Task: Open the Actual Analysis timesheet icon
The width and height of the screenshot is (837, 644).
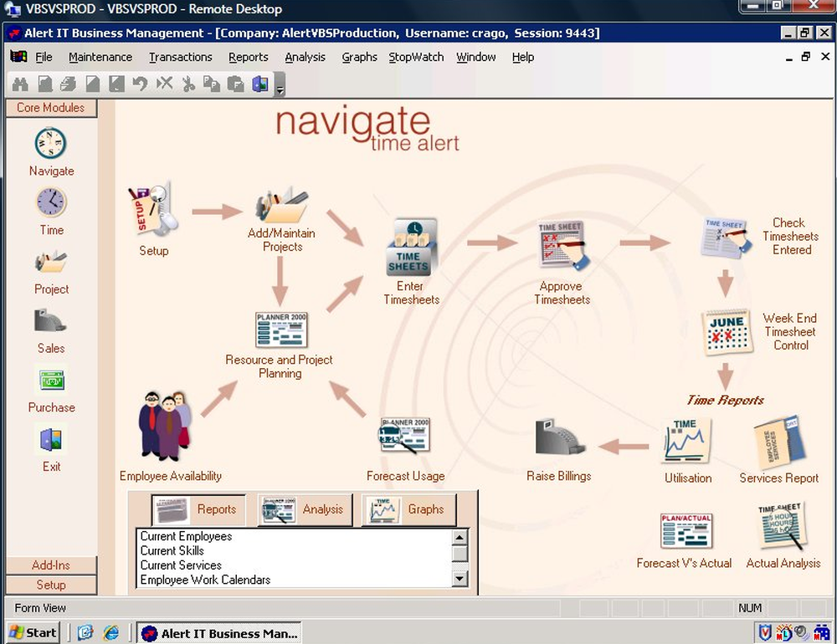Action: 781,525
